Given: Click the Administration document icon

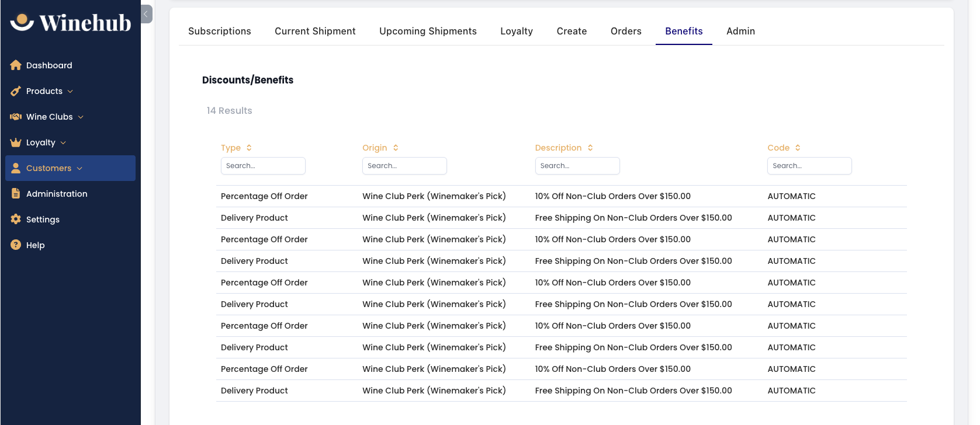Looking at the screenshot, I should click(x=16, y=194).
